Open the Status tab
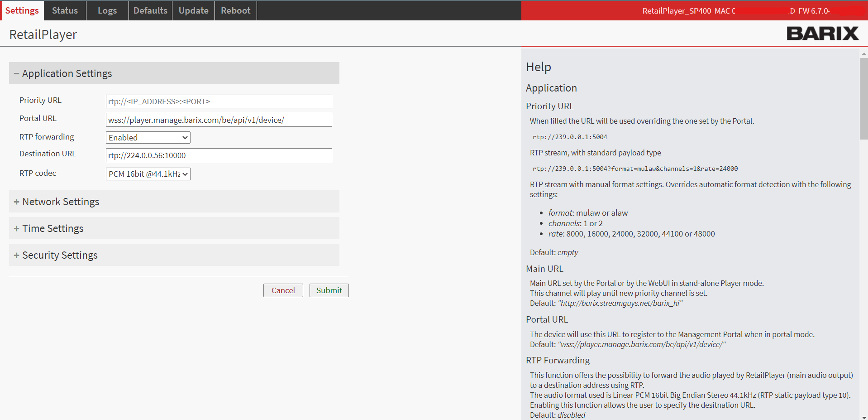The width and height of the screenshot is (868, 420). coord(65,10)
